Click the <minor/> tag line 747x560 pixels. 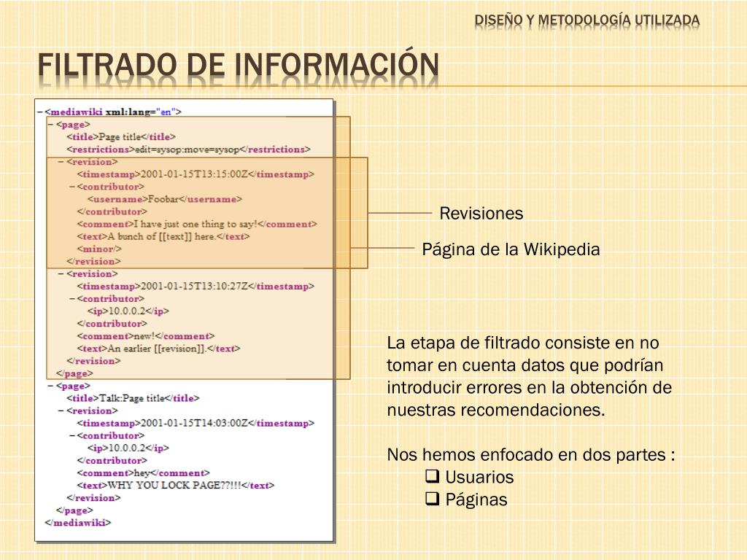coord(99,249)
